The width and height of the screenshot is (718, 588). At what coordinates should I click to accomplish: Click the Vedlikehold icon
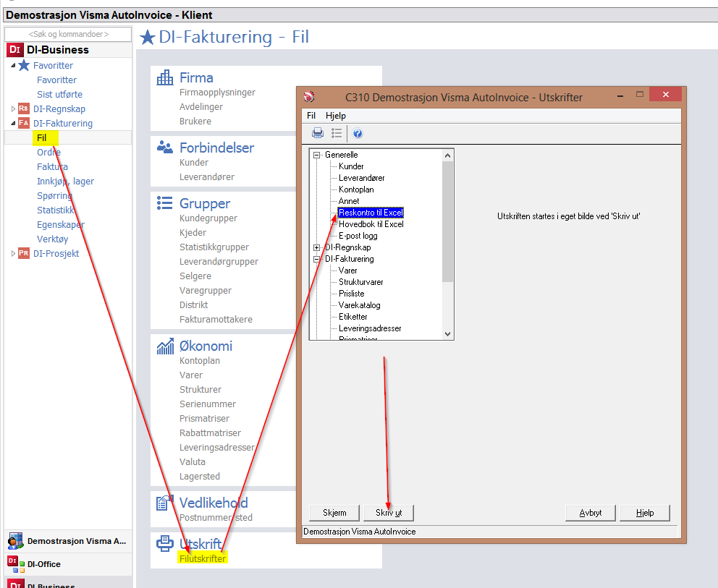(165, 503)
